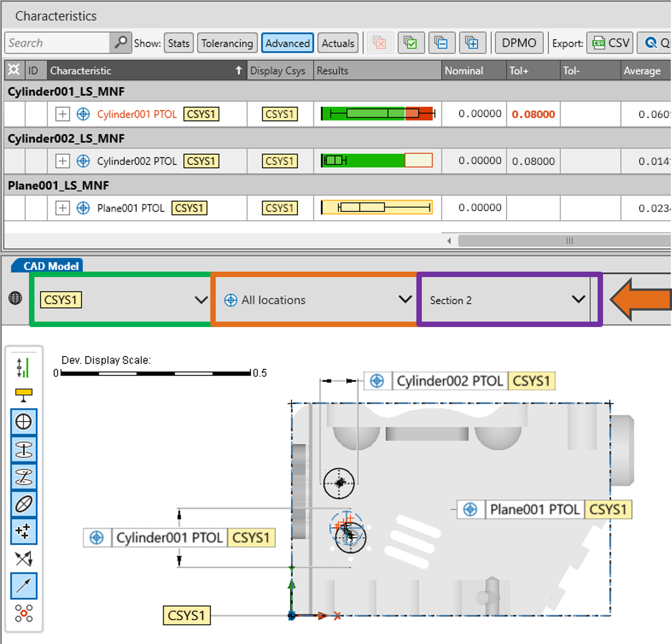Click the horizontal scrollbar thumb in the table

pyautogui.click(x=565, y=241)
